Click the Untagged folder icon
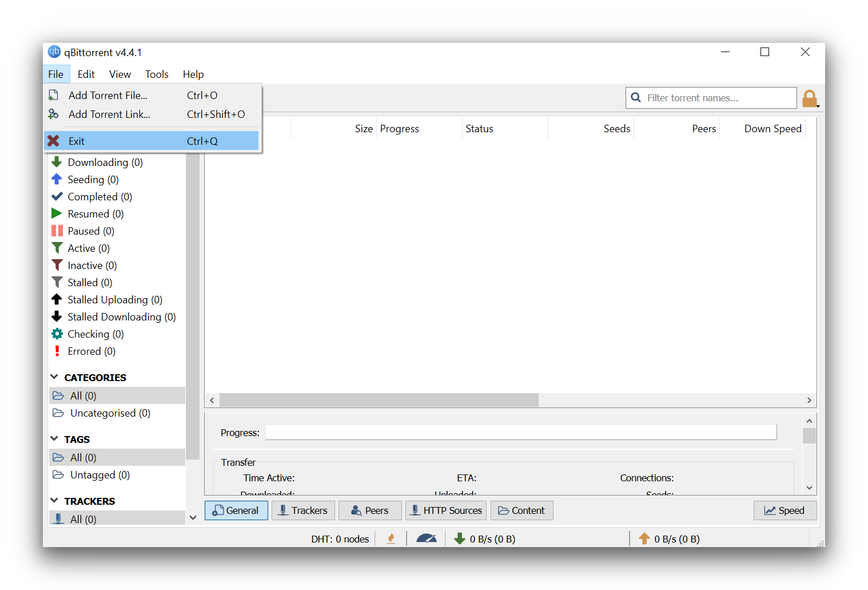 click(x=58, y=474)
